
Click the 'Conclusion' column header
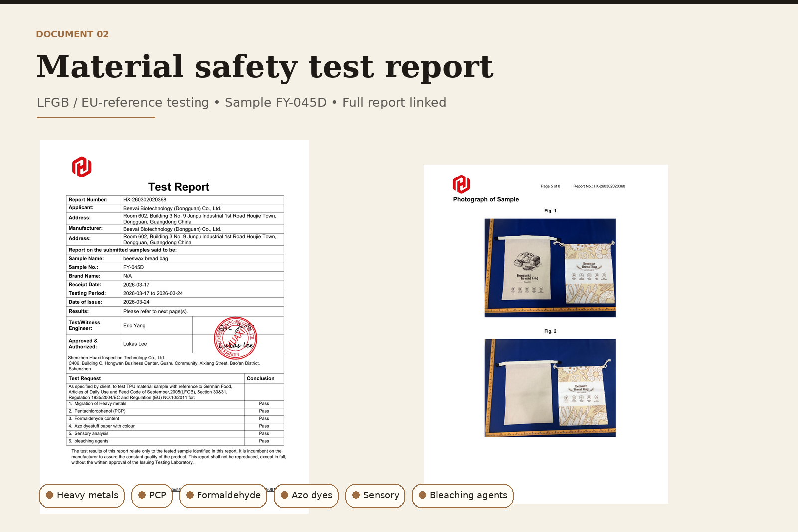click(264, 379)
